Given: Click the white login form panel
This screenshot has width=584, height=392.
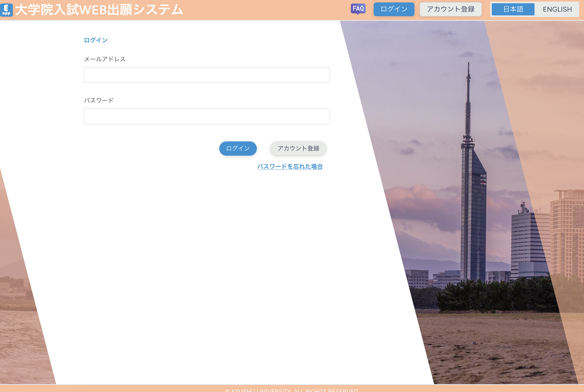Looking at the screenshot, I should [x=189, y=243].
